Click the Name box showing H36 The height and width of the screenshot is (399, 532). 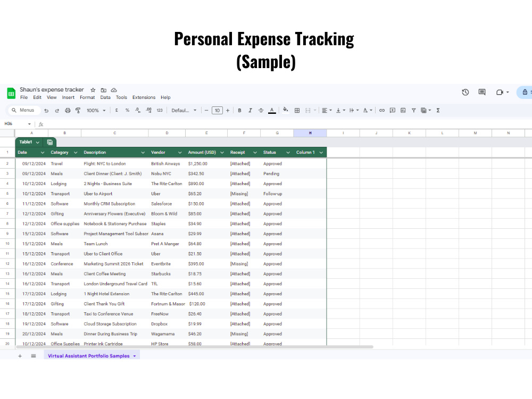point(17,124)
